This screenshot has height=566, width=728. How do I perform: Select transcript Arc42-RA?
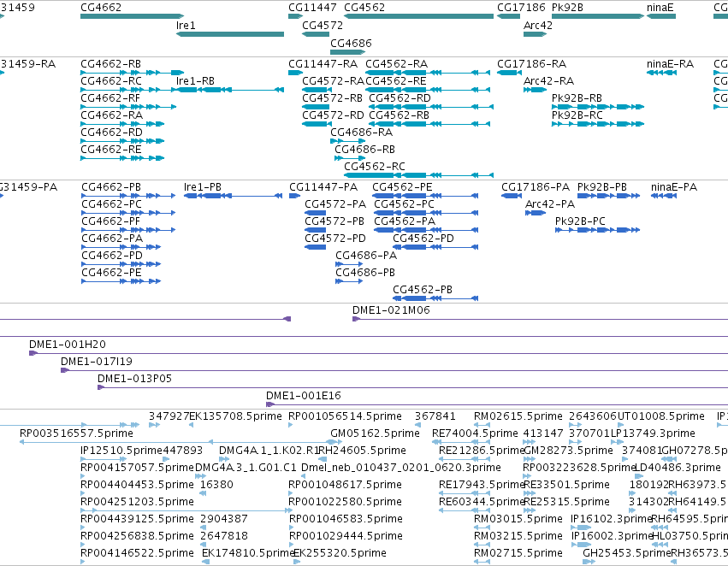549,81
